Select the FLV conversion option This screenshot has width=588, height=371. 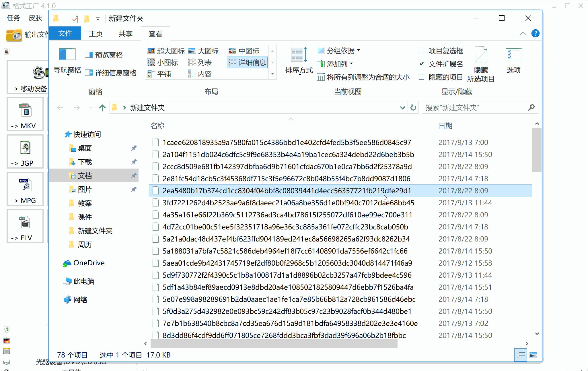coord(25,226)
